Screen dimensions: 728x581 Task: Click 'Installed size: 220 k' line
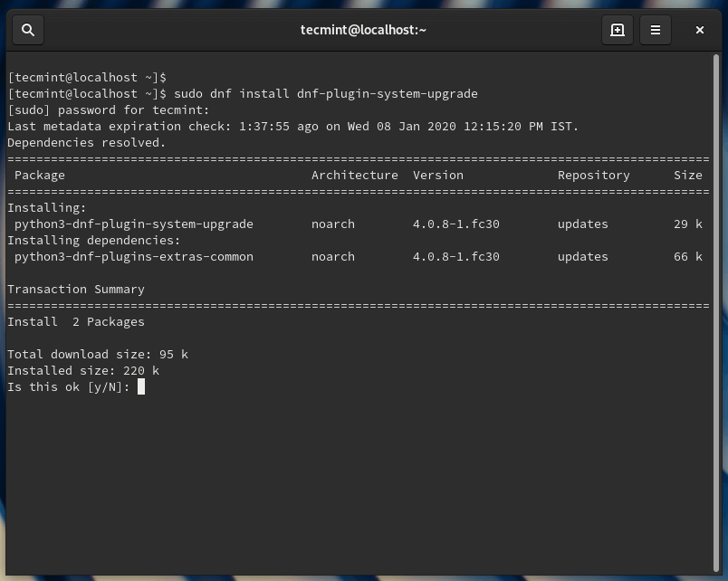pyautogui.click(x=83, y=370)
